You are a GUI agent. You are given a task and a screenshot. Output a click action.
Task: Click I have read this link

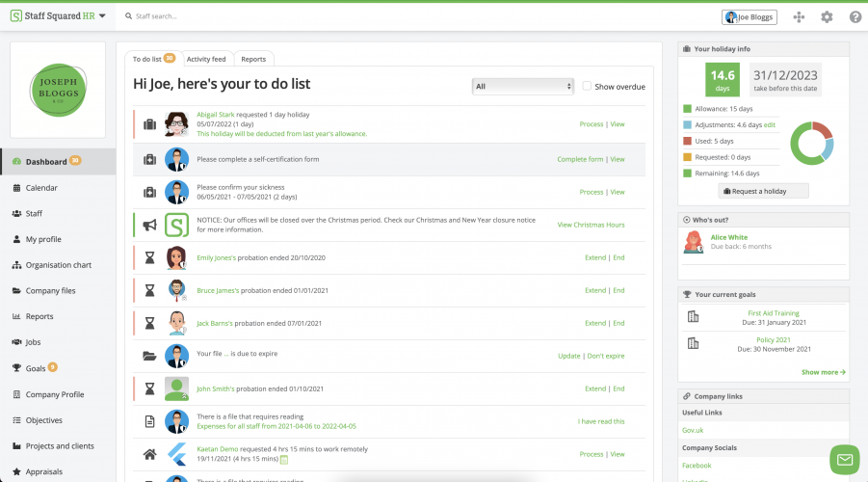[601, 421]
